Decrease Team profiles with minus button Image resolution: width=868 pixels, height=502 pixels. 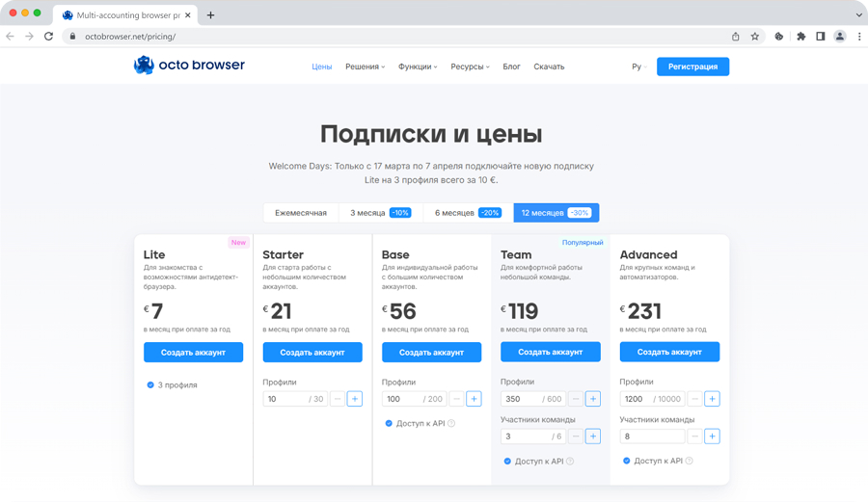pyautogui.click(x=576, y=399)
